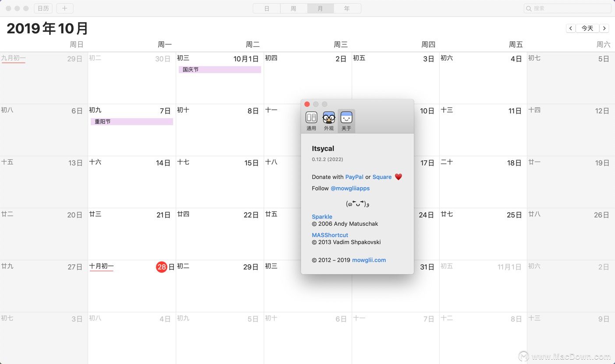Open the PayPal donation link
Viewport: 615px width, 364px height.
(x=354, y=177)
